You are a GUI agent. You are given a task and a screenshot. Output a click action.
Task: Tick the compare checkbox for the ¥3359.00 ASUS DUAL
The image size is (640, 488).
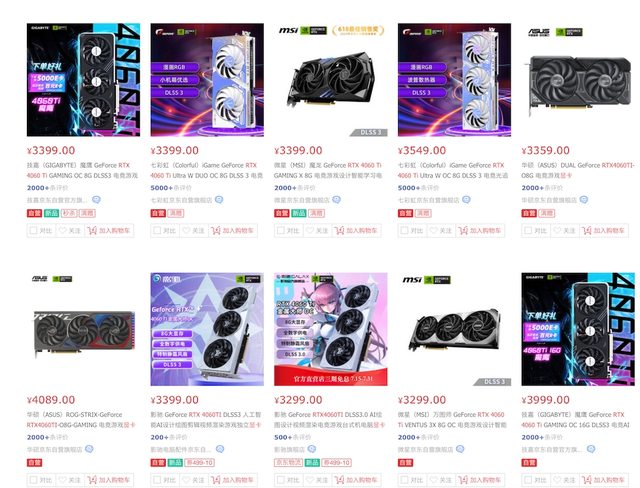click(528, 231)
